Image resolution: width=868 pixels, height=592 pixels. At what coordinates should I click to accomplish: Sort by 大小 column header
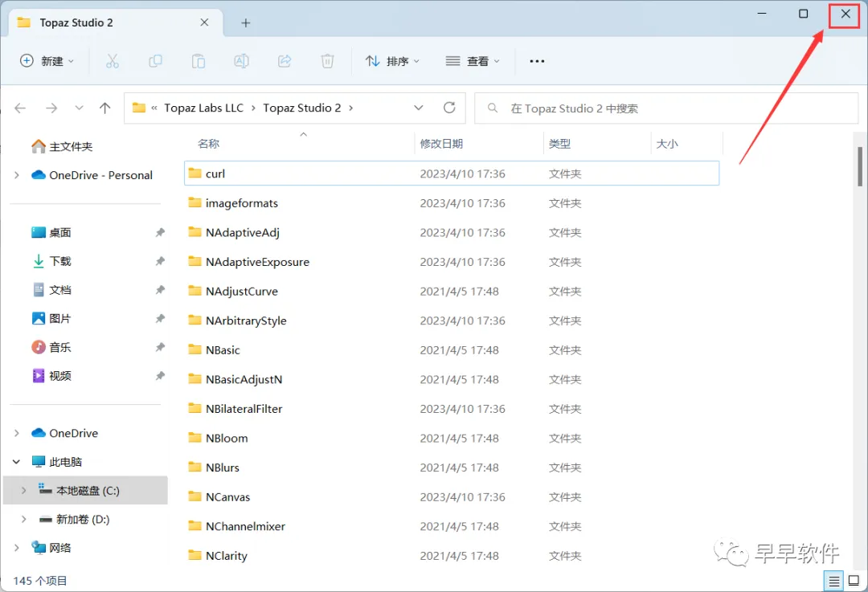pyautogui.click(x=666, y=144)
